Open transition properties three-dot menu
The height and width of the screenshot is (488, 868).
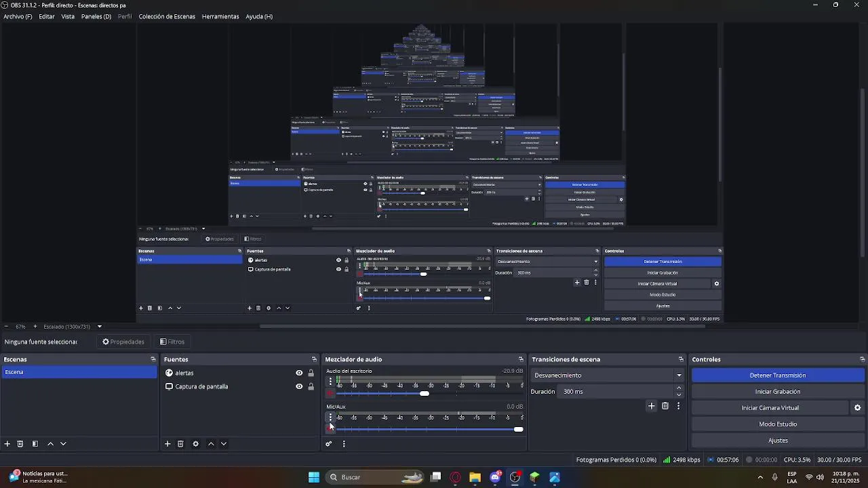tap(678, 406)
